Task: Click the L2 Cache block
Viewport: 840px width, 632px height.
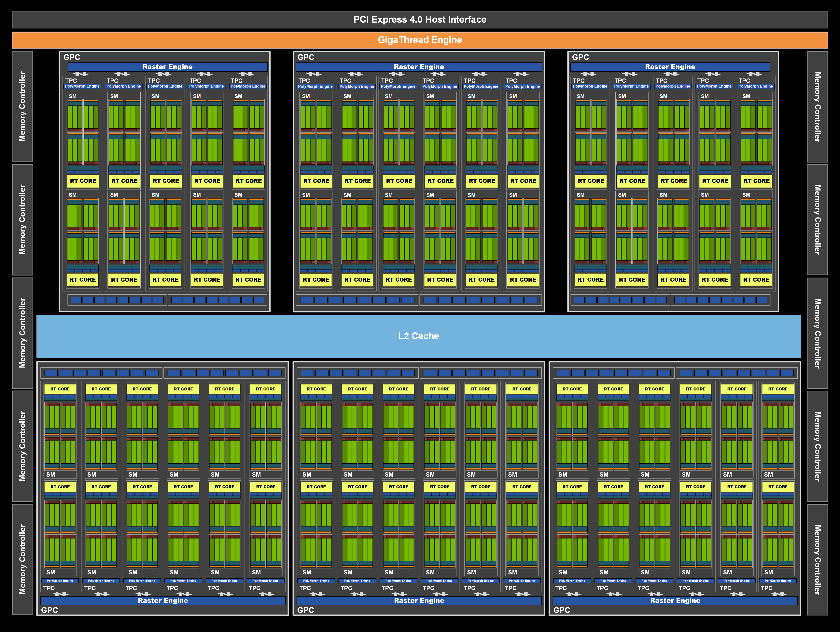Action: [x=418, y=336]
